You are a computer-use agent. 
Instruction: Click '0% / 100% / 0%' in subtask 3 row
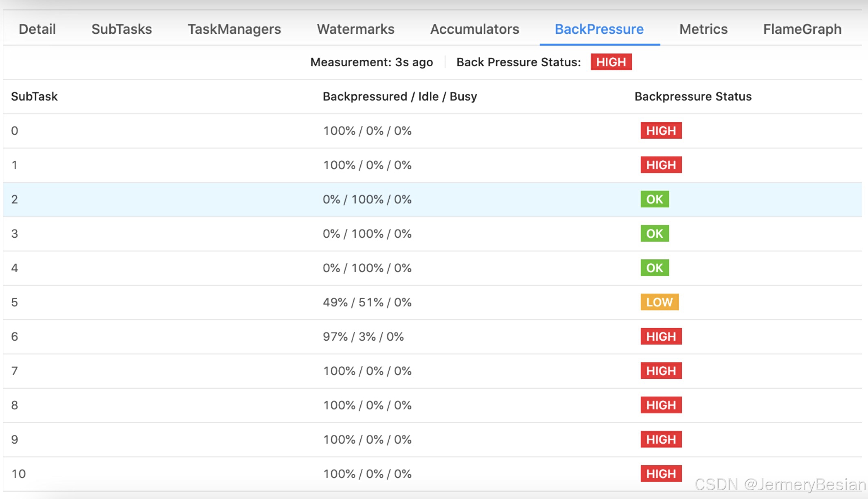click(367, 234)
